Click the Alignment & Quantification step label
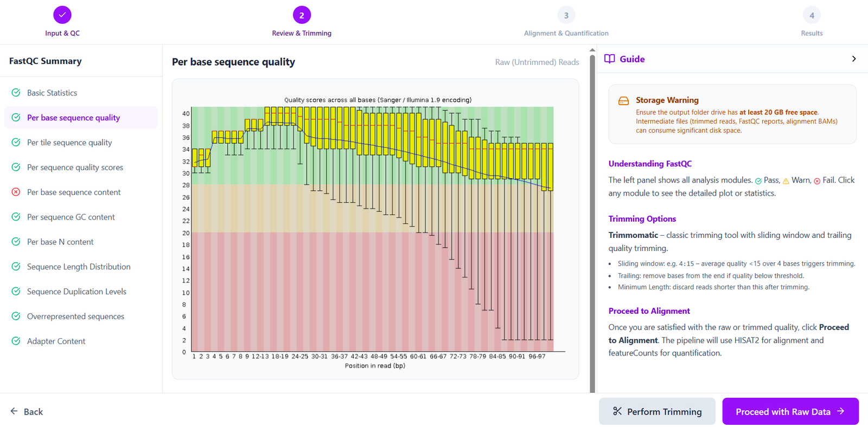 coord(566,33)
